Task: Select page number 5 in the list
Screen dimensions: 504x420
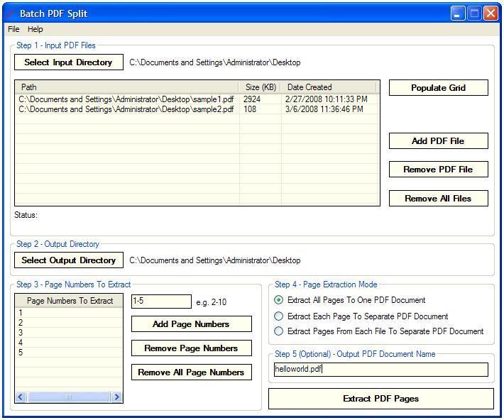Action: (69, 353)
